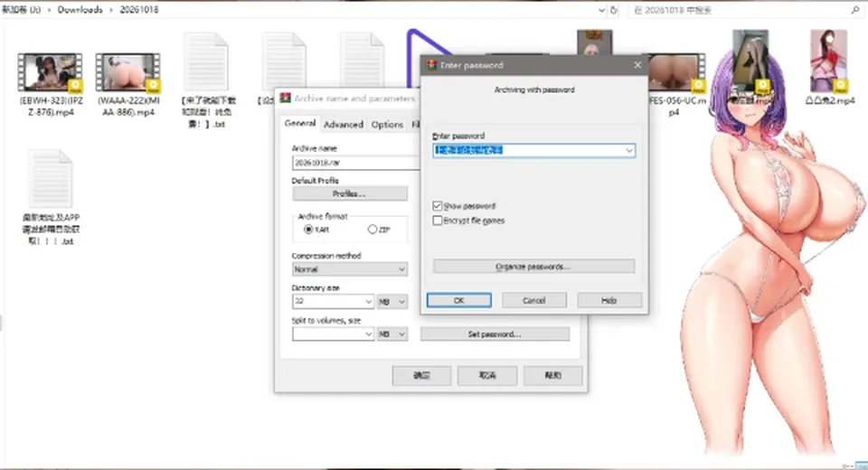Click the Archive name input field

[356, 163]
